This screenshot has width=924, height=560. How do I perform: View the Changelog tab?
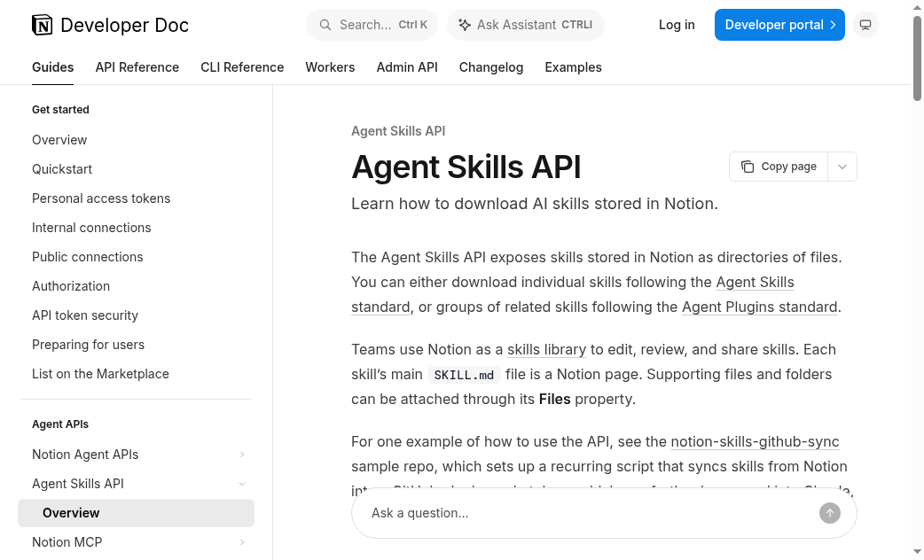tap(491, 67)
